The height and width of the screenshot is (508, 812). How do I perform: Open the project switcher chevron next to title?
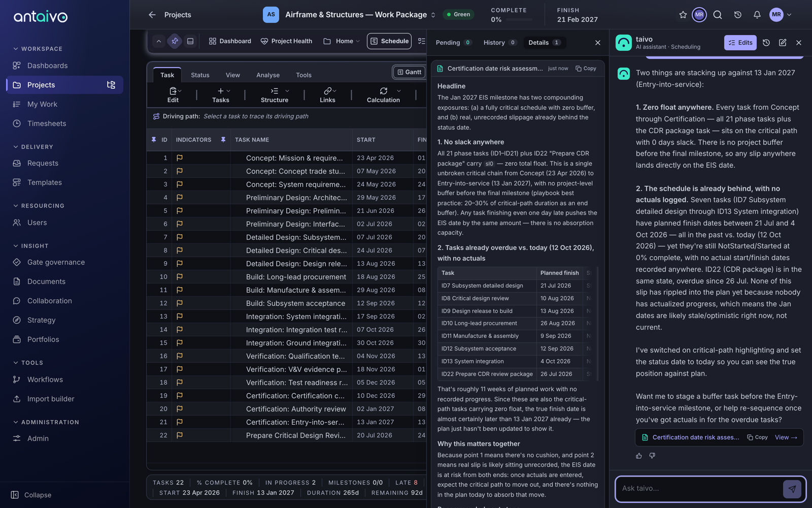433,15
